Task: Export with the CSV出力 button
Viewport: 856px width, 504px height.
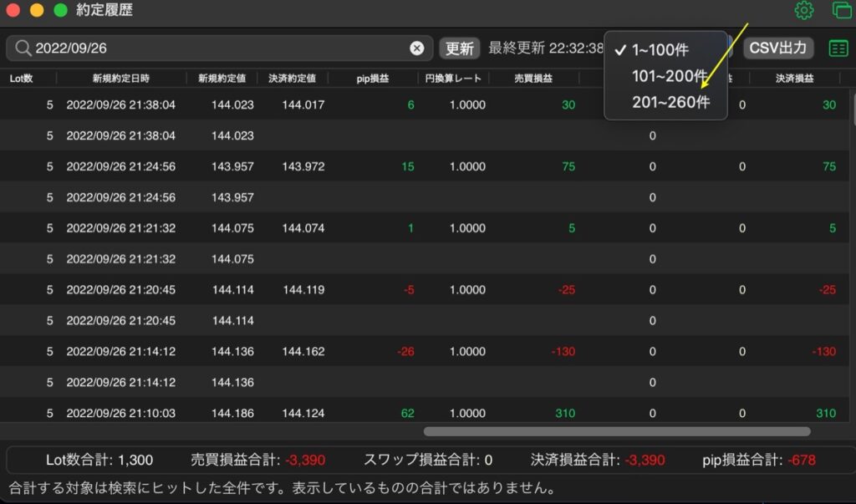Action: 778,48
